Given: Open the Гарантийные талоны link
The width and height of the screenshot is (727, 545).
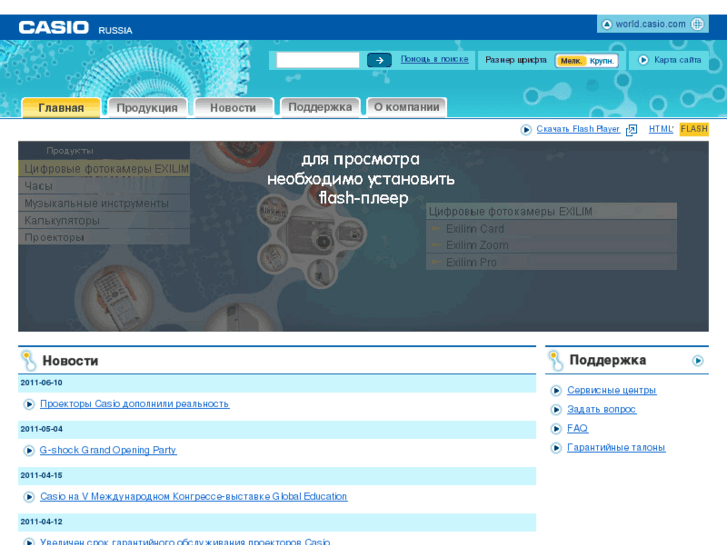Looking at the screenshot, I should (616, 448).
